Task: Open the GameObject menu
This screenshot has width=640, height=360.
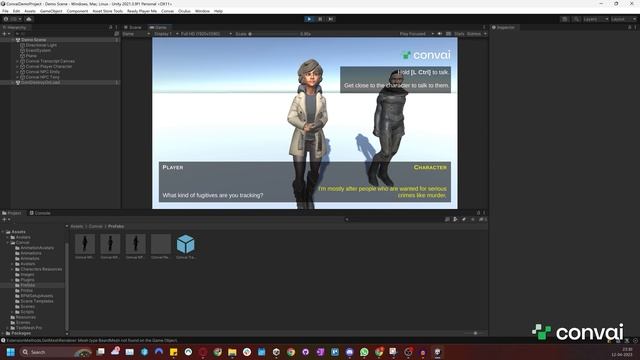Action: pyautogui.click(x=51, y=11)
